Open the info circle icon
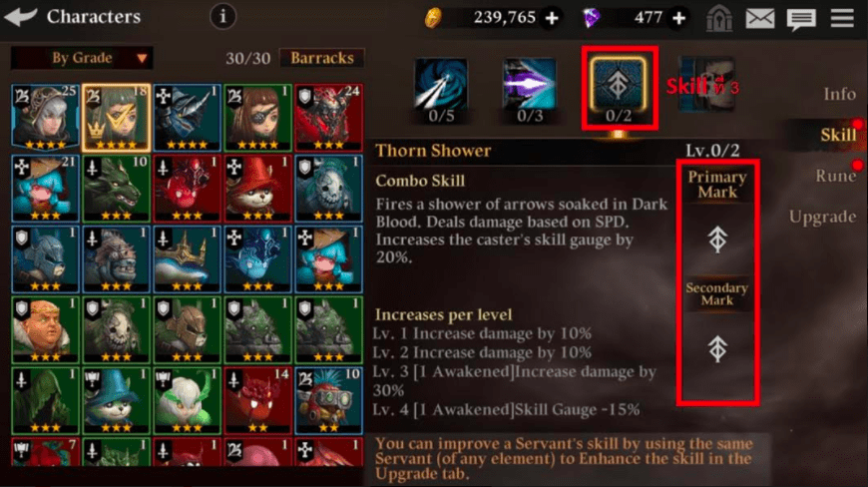 [x=222, y=17]
